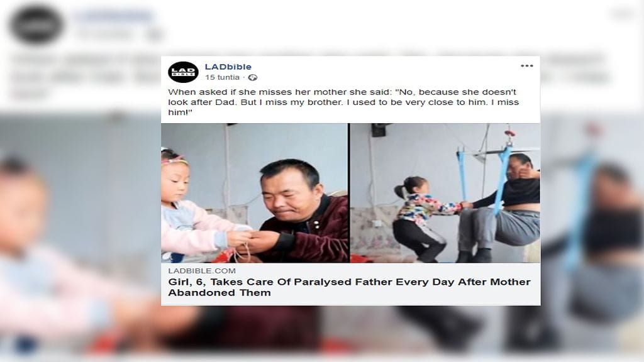The width and height of the screenshot is (644, 362).
Task: Open the photo of girl pushing father in sling
Action: [x=445, y=193]
